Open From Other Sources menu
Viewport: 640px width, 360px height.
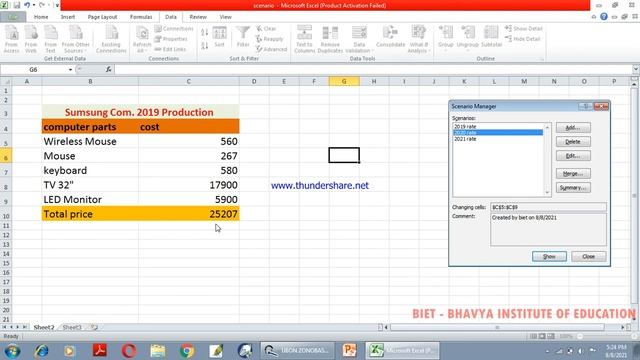pyautogui.click(x=76, y=39)
